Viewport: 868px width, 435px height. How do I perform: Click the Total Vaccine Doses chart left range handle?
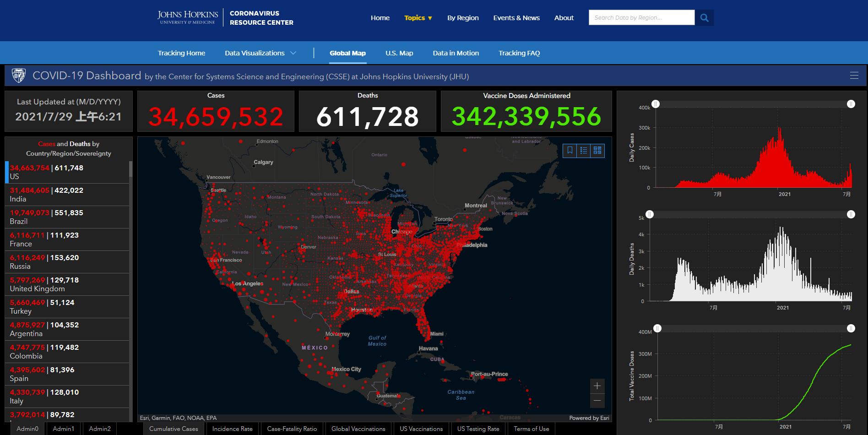coord(657,328)
